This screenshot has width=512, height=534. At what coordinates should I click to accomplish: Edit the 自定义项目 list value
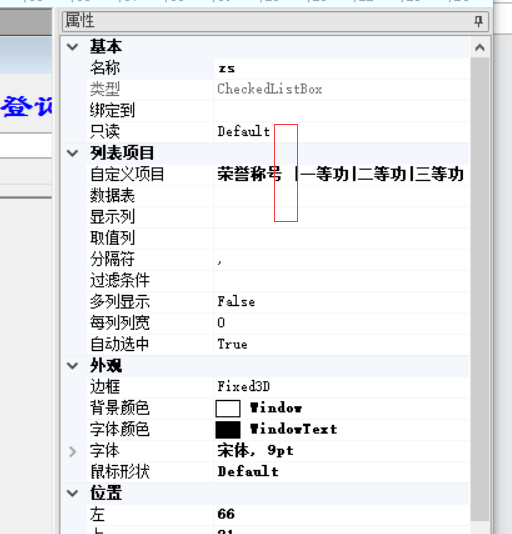click(x=341, y=174)
